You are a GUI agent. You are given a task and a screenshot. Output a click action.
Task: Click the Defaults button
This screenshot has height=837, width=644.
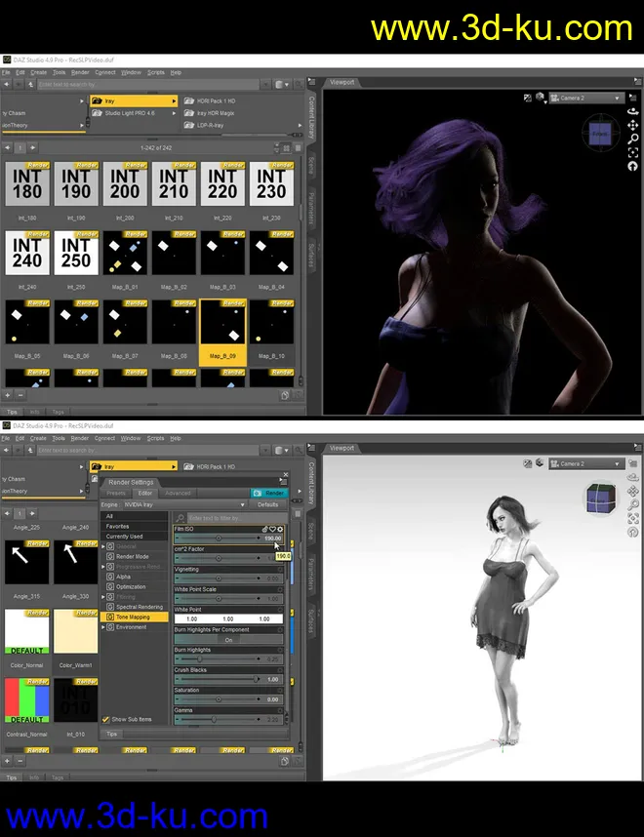(x=267, y=504)
